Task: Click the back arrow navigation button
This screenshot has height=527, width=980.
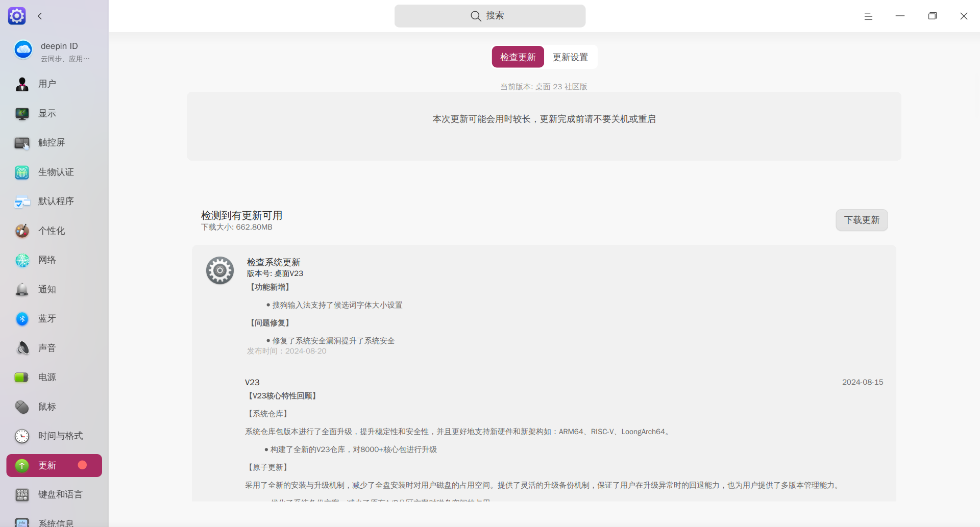Action: click(40, 16)
